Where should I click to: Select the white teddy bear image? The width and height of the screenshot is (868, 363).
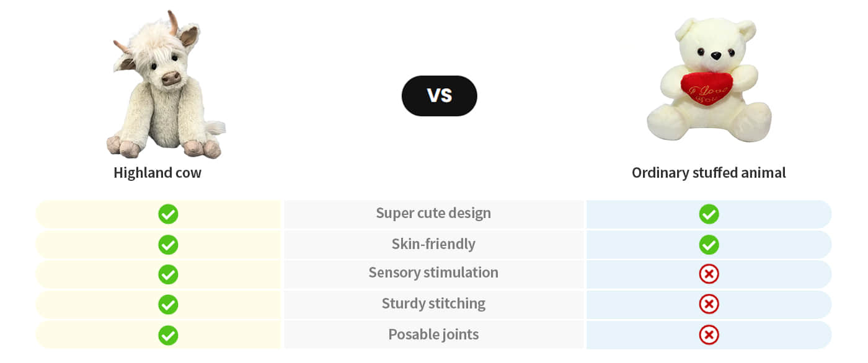[x=709, y=81]
